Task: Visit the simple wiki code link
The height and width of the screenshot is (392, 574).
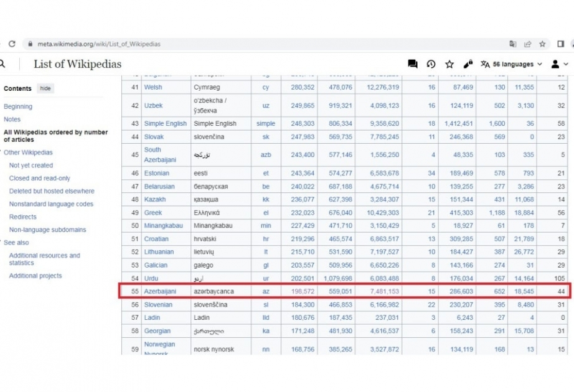Action: click(x=266, y=123)
